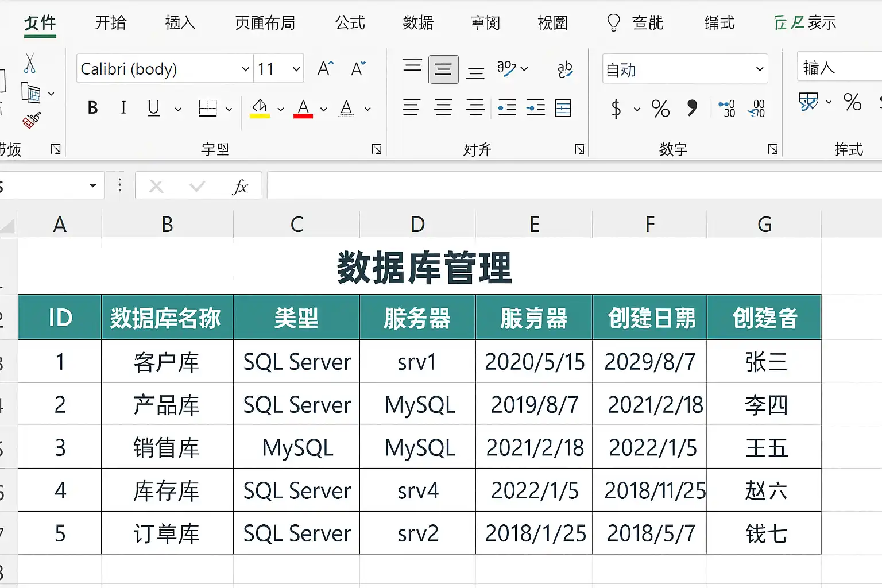Toggle Italic formatting
This screenshot has width=882, height=588.
[123, 108]
